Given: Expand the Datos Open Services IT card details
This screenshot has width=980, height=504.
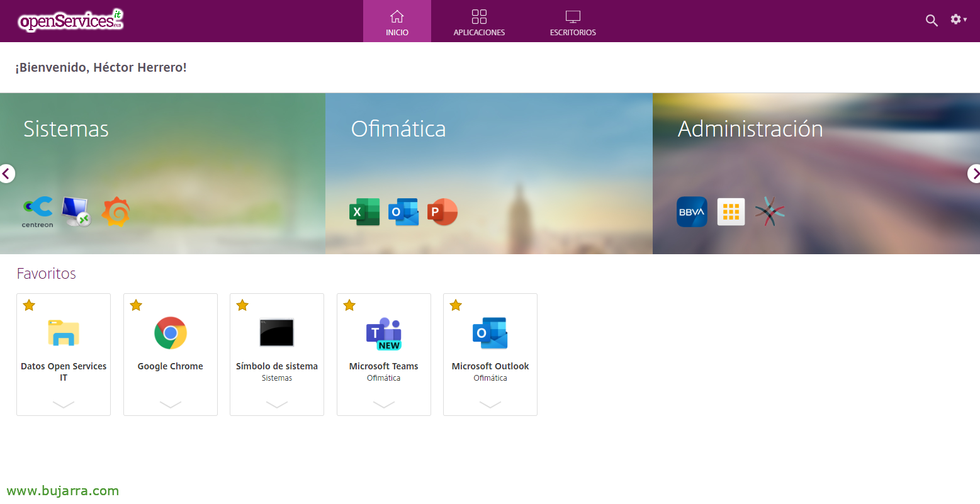Looking at the screenshot, I should click(x=64, y=405).
